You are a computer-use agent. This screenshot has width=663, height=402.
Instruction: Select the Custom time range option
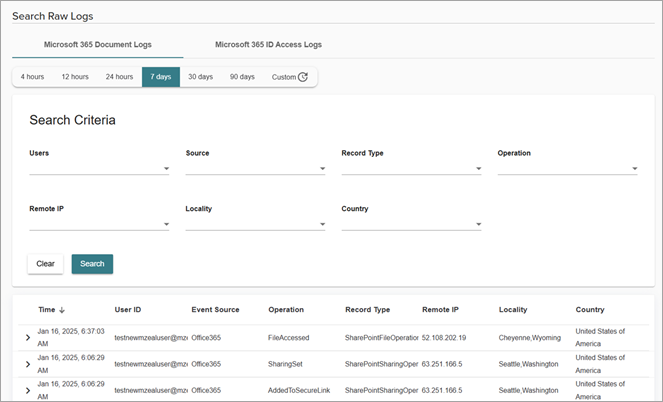point(290,77)
